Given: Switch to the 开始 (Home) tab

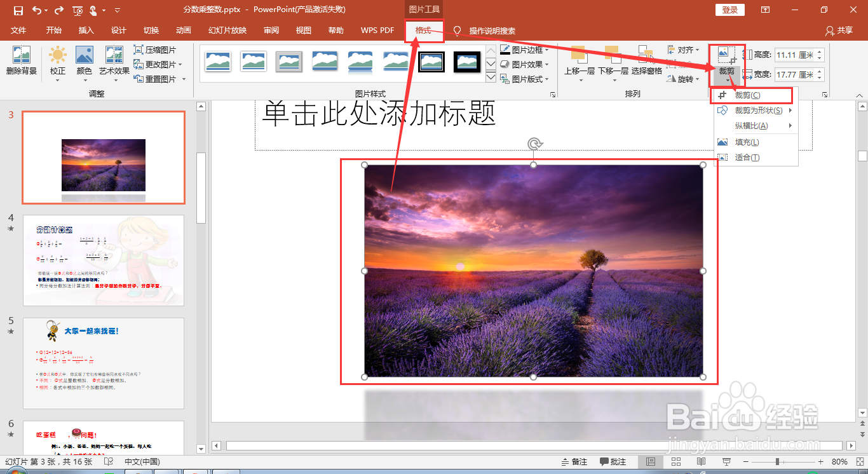Looking at the screenshot, I should pos(53,30).
